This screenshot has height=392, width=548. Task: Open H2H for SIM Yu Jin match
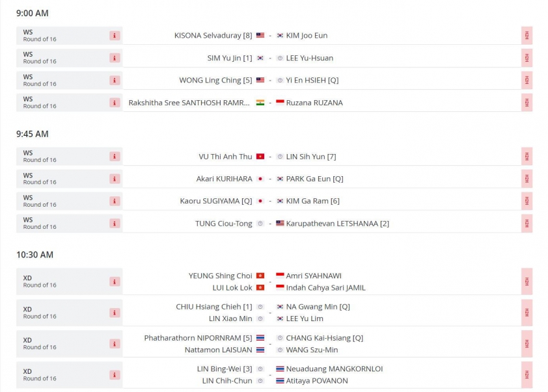tap(527, 58)
